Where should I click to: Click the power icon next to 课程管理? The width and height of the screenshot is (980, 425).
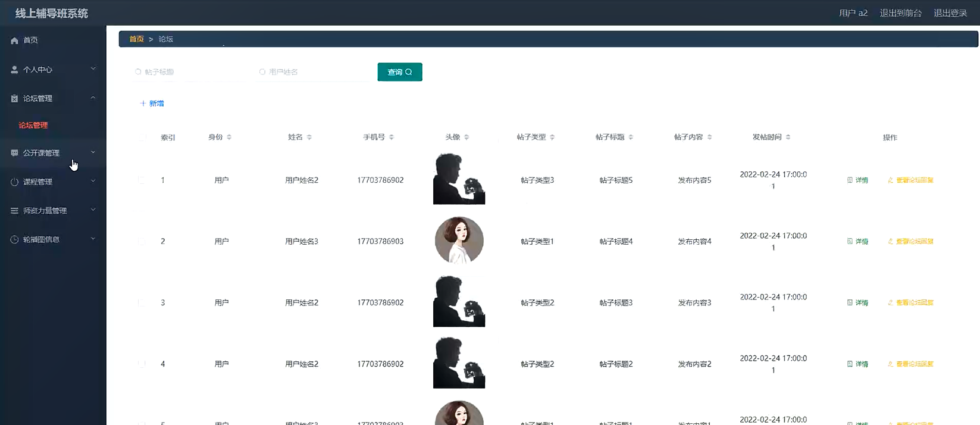[x=14, y=182]
